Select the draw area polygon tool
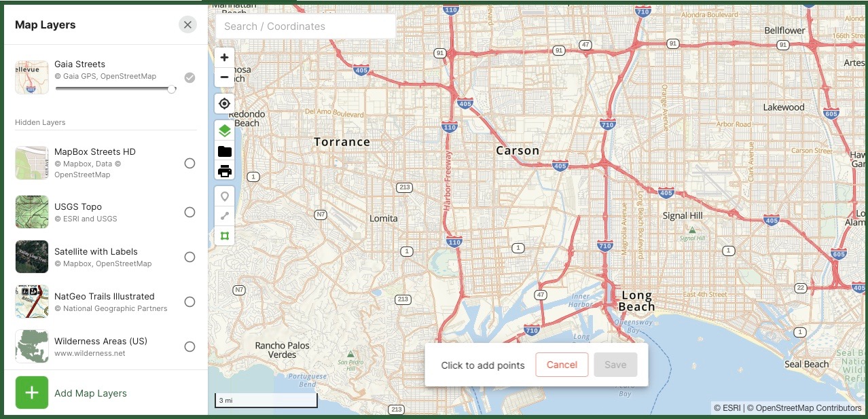 pos(224,236)
